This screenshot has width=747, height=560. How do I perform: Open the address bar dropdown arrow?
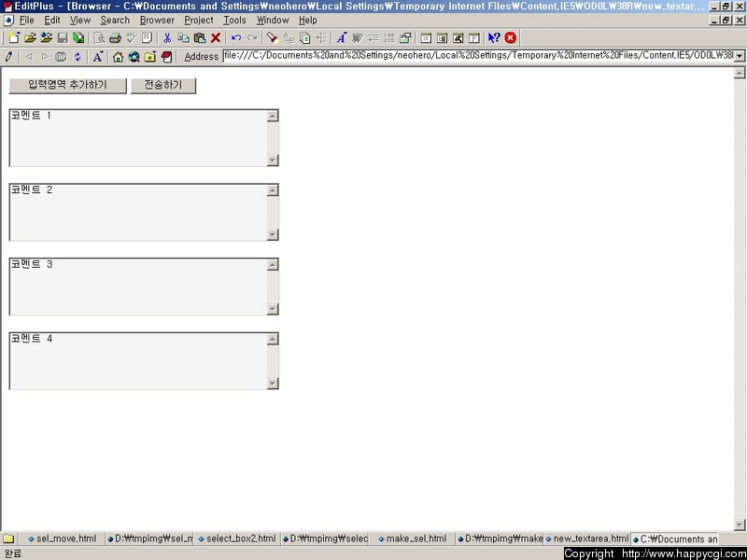click(739, 56)
